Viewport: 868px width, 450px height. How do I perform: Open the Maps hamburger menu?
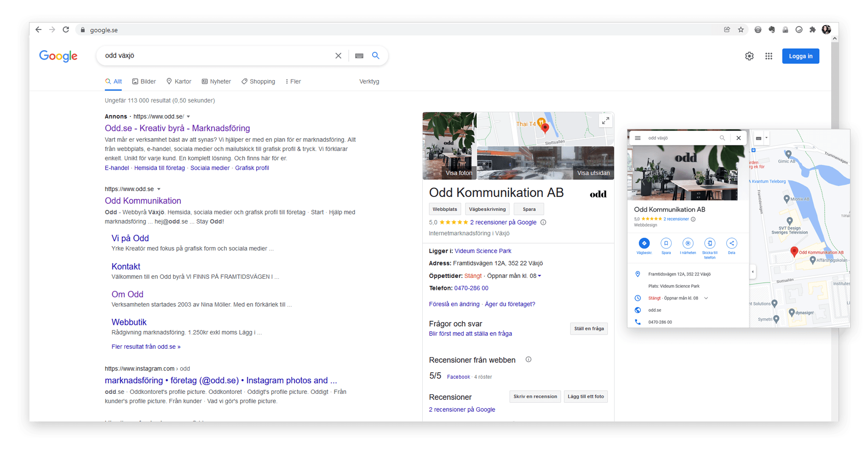point(638,138)
